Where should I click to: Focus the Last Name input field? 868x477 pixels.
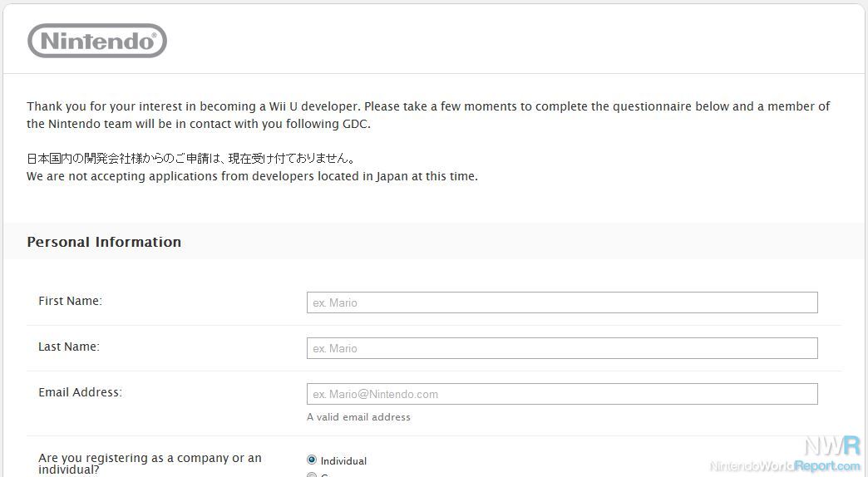(562, 349)
